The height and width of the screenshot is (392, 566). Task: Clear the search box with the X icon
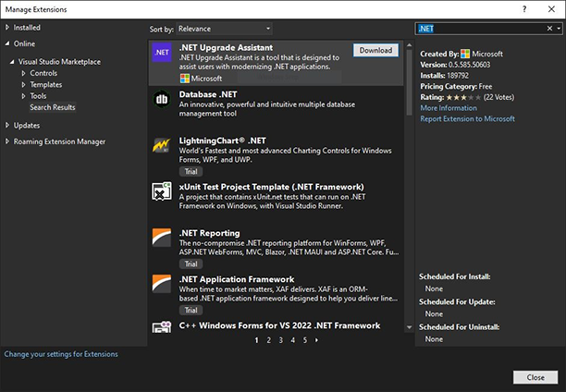549,29
